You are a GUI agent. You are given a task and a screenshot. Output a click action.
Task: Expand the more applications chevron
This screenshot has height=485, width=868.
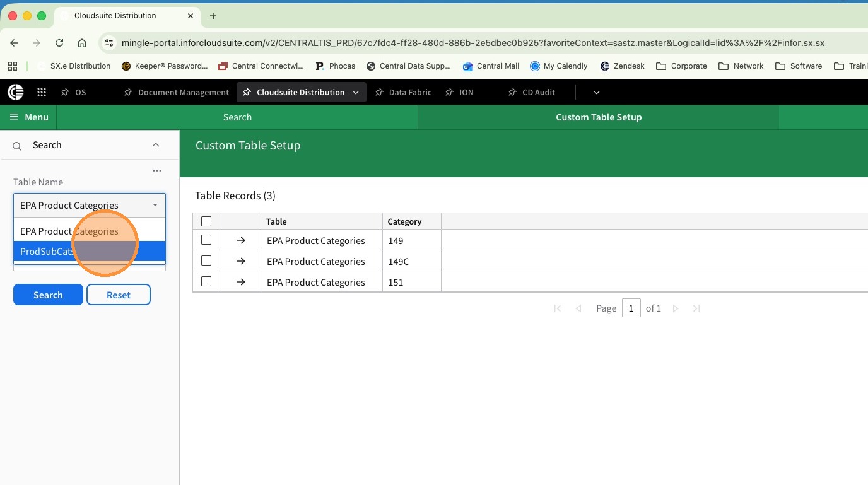click(x=596, y=92)
